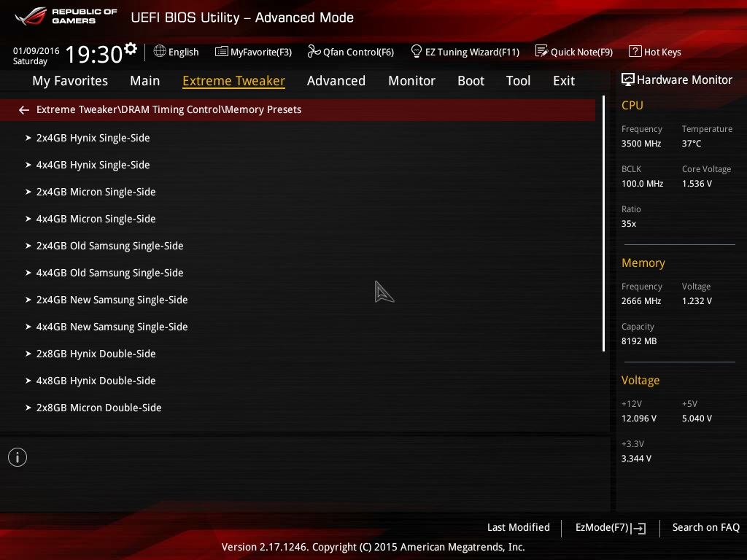Click the vertical scrollbar of the presets list
747x560 pixels.
(603, 224)
